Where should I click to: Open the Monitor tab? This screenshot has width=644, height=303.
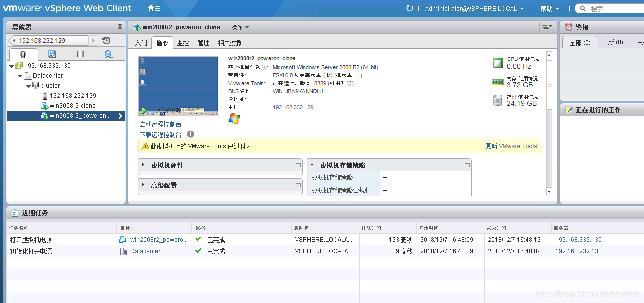click(183, 43)
